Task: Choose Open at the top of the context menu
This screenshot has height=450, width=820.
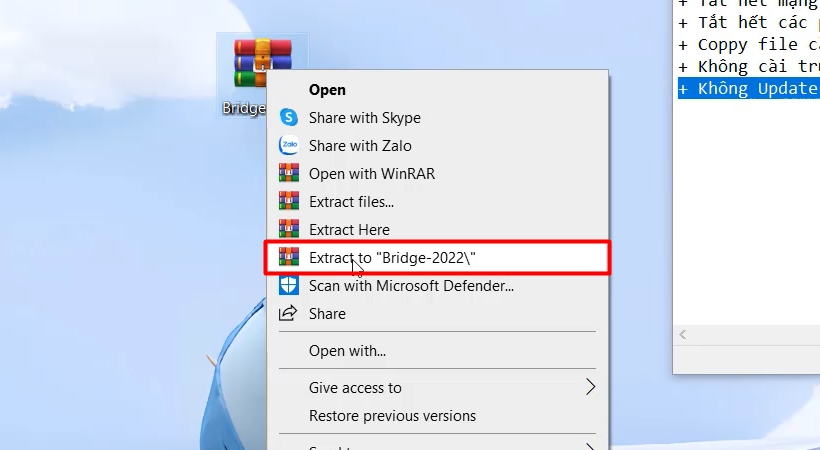Action: tap(327, 90)
